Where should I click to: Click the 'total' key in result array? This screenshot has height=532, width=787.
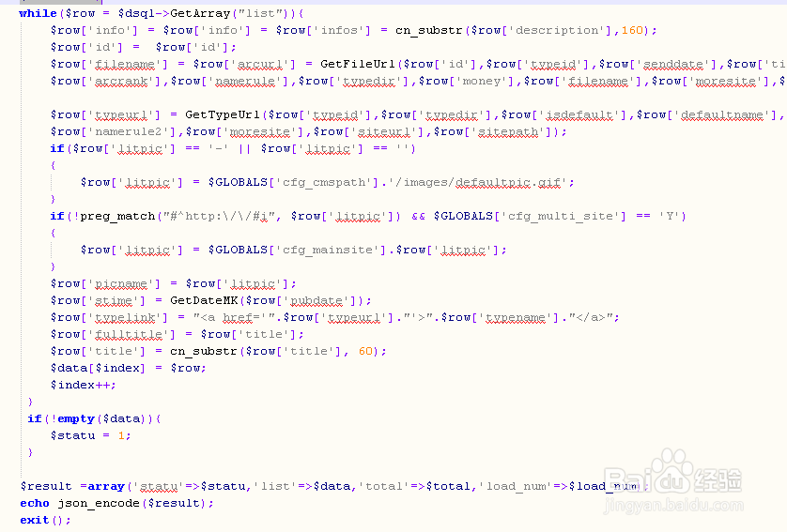coord(384,486)
